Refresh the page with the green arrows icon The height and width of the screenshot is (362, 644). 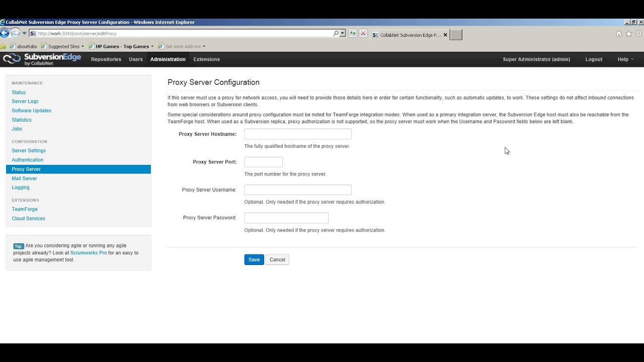coord(352,34)
